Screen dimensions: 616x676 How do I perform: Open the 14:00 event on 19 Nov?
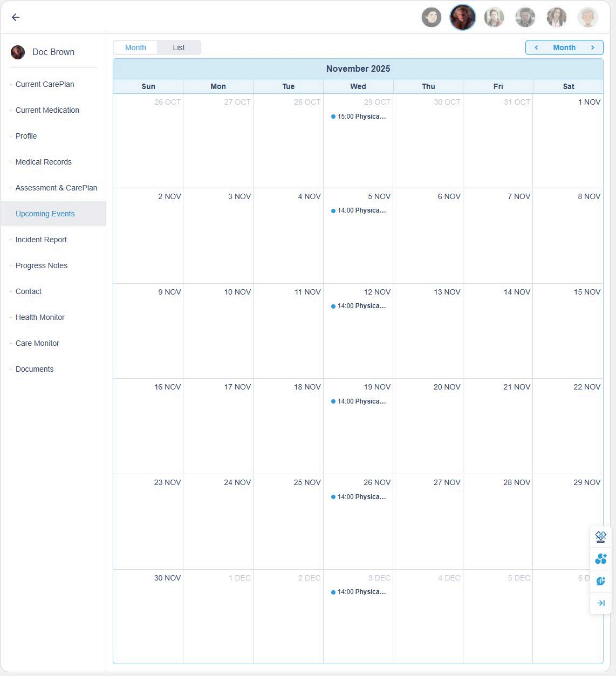[x=359, y=401]
